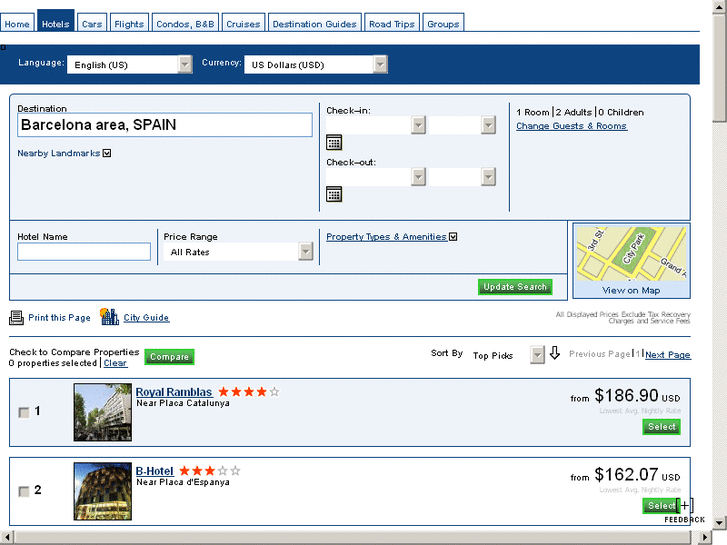Viewport: 727px width, 545px height.
Task: Click the $186.90 price text
Action: point(626,396)
